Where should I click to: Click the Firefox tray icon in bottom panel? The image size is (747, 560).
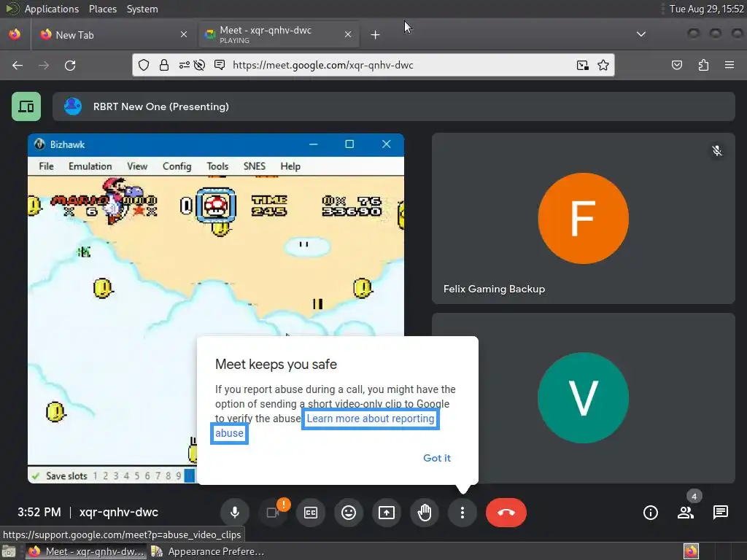point(691,551)
